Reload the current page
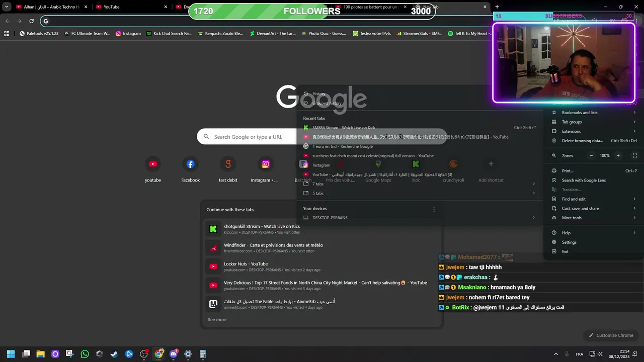The image size is (644, 362). pyautogui.click(x=31, y=21)
